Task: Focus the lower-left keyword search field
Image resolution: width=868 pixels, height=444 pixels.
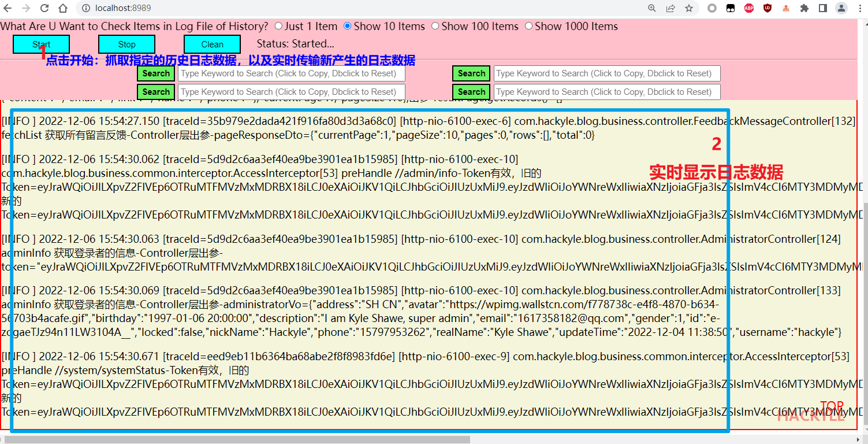Action: coord(292,92)
